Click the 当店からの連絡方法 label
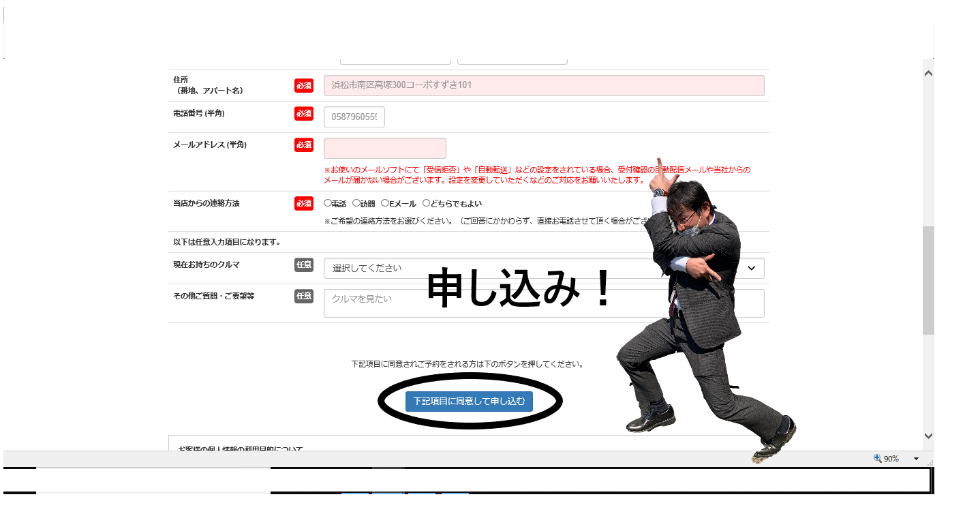This screenshot has width=980, height=514. pyautogui.click(x=206, y=203)
